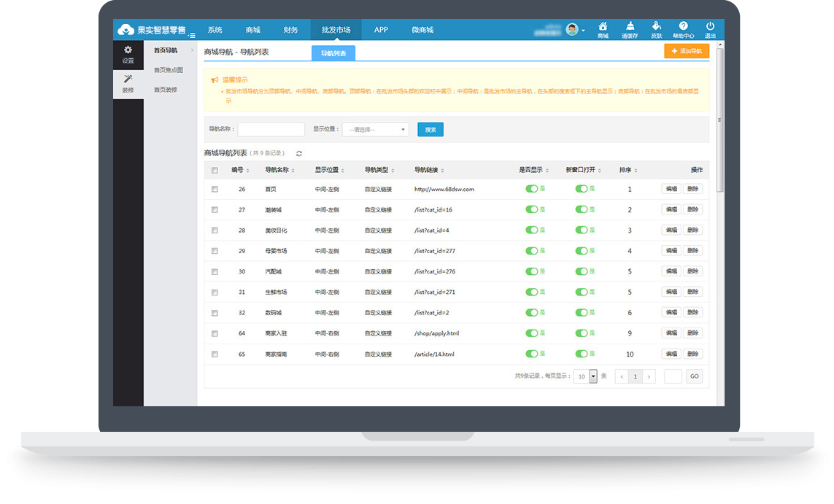Click 编辑 button for 商家指南 row

coord(671,354)
